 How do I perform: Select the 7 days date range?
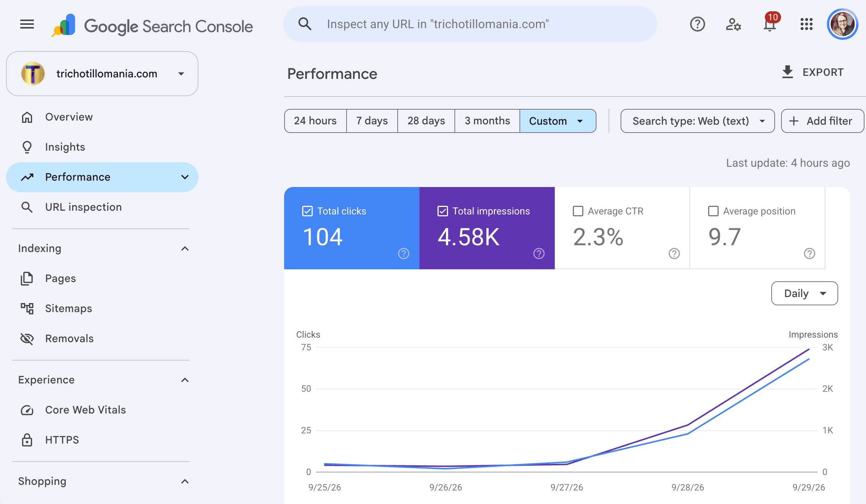(x=372, y=121)
